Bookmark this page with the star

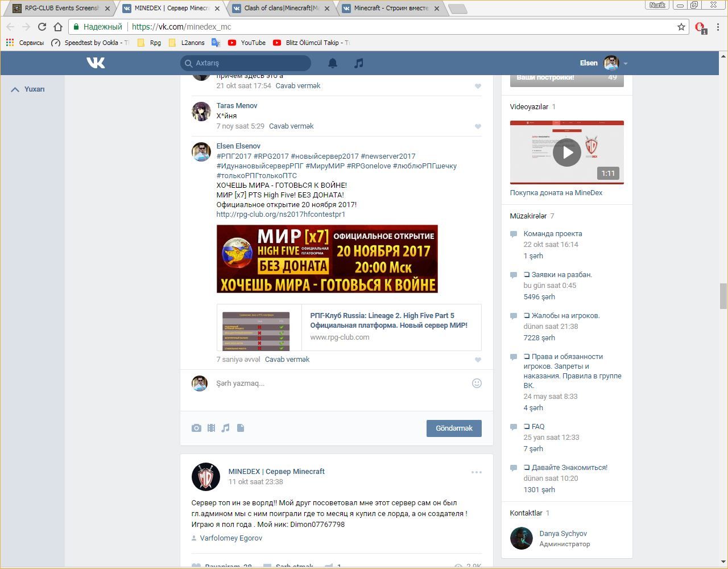tap(681, 27)
